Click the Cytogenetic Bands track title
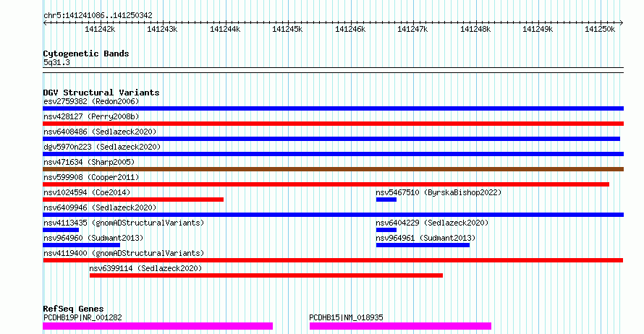This screenshot has height=334, width=644. click(x=86, y=53)
